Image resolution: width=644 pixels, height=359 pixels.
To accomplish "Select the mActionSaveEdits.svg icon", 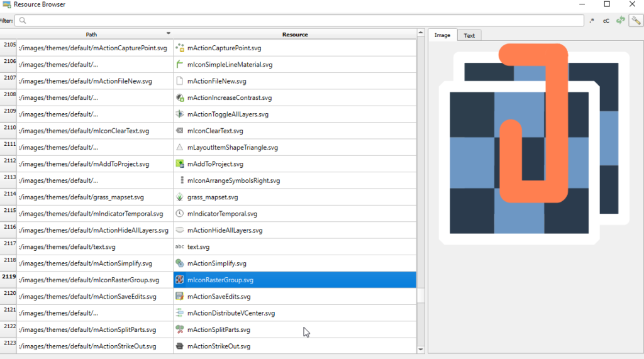I will click(x=180, y=297).
